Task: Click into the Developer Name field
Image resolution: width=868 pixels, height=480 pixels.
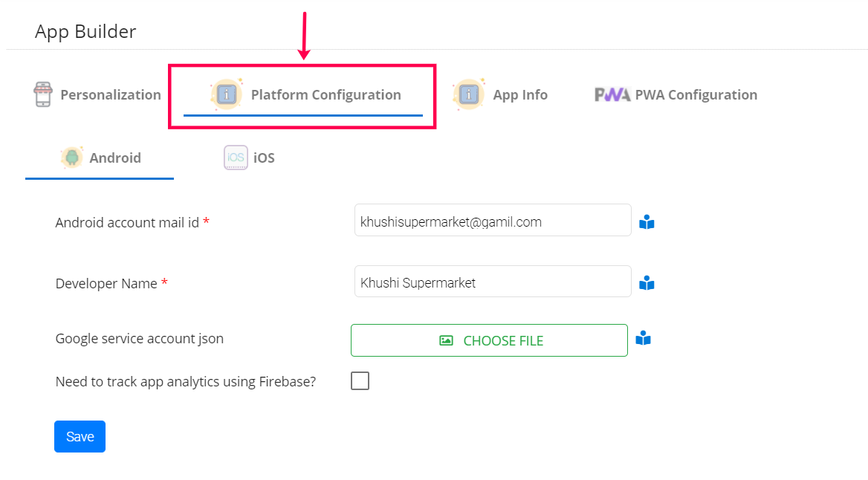Action: pos(493,282)
